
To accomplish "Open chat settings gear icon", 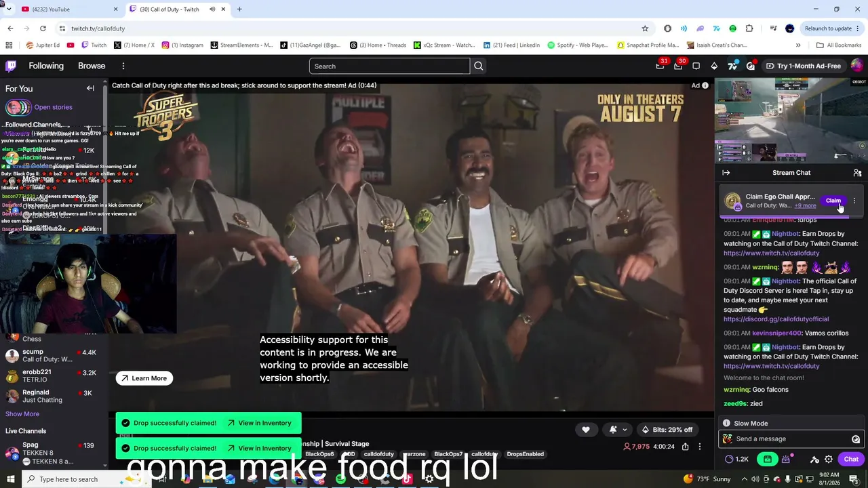I will coord(829,459).
